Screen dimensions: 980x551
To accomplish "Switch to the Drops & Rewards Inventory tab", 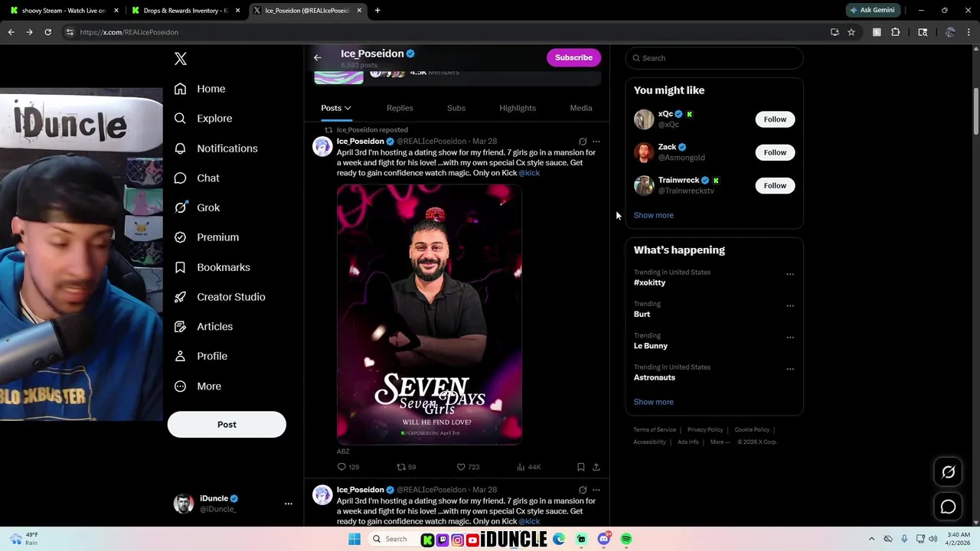I will point(186,11).
